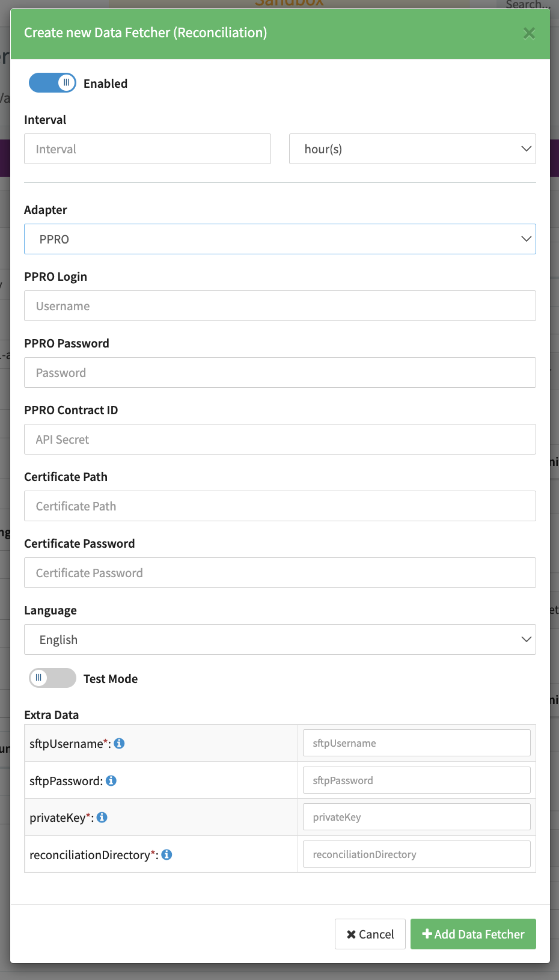Screen dimensions: 559x980
Task: Click the Certificate Password field
Action: click(x=280, y=573)
